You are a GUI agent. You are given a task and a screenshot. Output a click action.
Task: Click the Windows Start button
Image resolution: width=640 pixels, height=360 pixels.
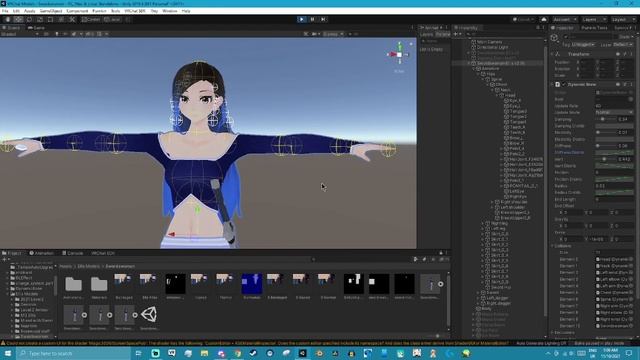click(x=8, y=353)
